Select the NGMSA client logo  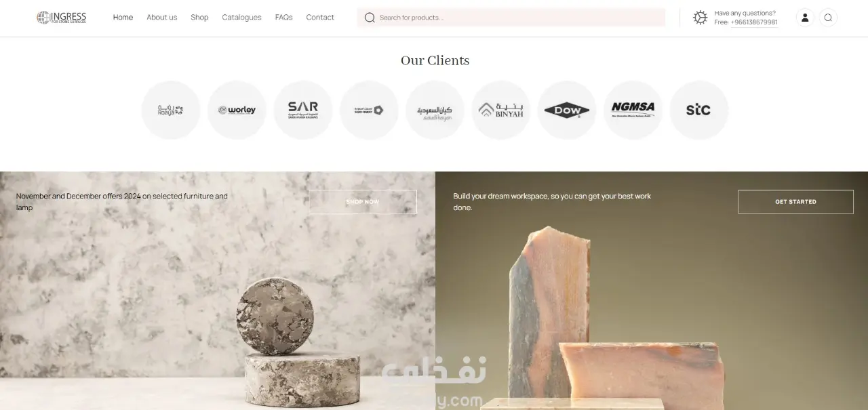click(633, 110)
